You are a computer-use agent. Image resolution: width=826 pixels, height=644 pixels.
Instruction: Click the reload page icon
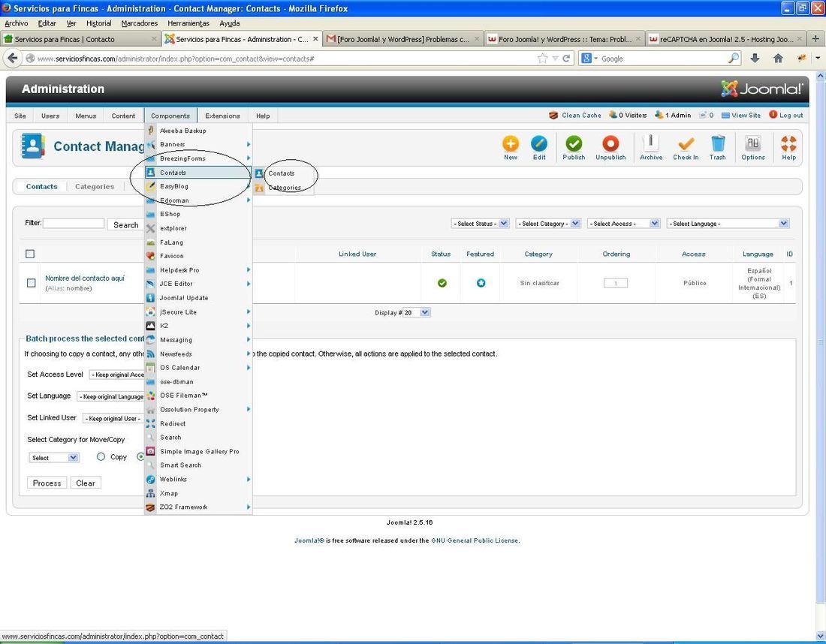click(567, 59)
